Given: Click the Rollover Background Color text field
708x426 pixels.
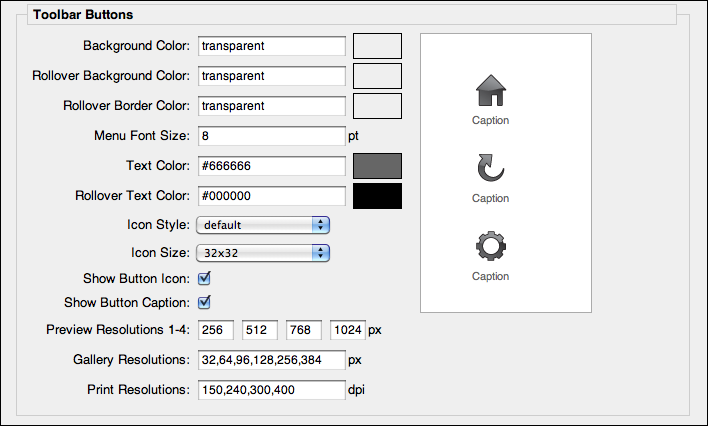Looking at the screenshot, I should pyautogui.click(x=272, y=76).
